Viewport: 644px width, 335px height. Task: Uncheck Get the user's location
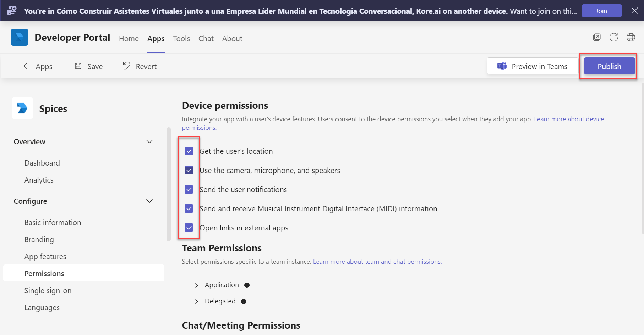click(189, 151)
